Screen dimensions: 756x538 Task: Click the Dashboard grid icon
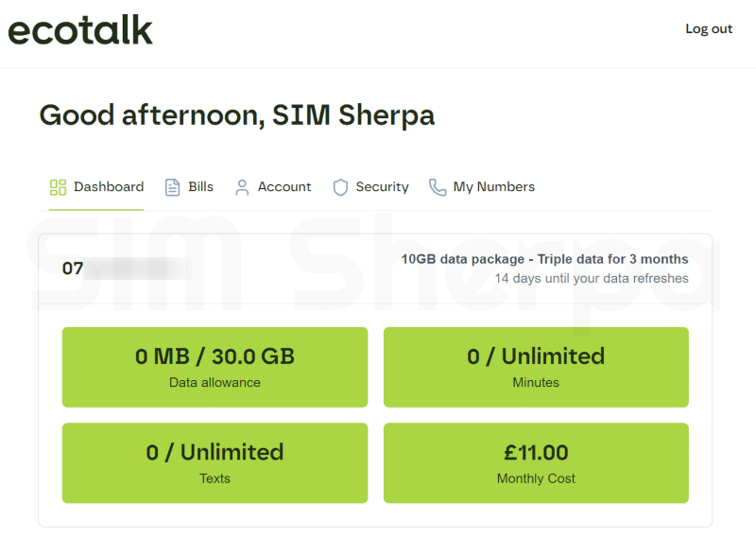58,187
